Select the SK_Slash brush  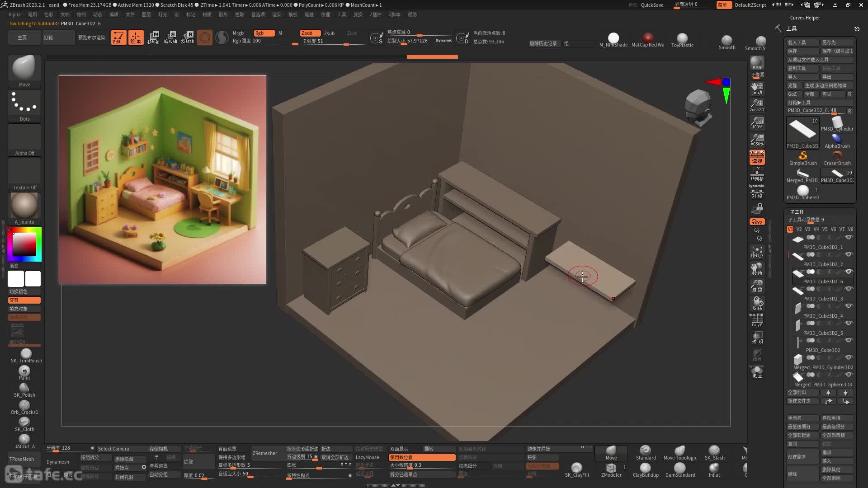click(714, 453)
